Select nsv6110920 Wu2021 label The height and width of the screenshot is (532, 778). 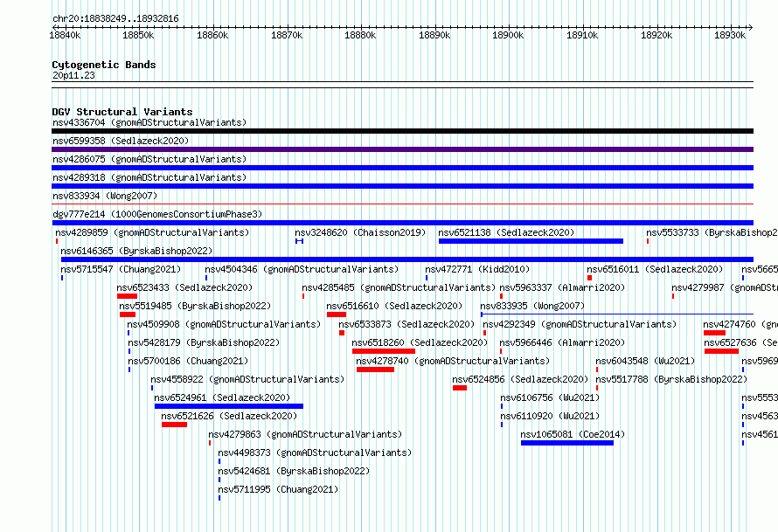coord(550,416)
